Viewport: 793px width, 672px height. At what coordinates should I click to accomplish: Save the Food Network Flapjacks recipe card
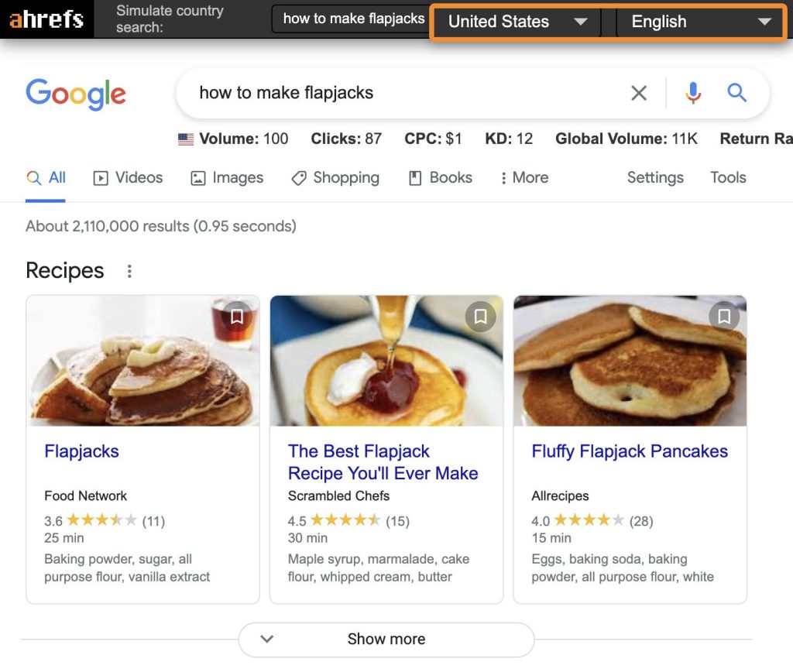(237, 317)
